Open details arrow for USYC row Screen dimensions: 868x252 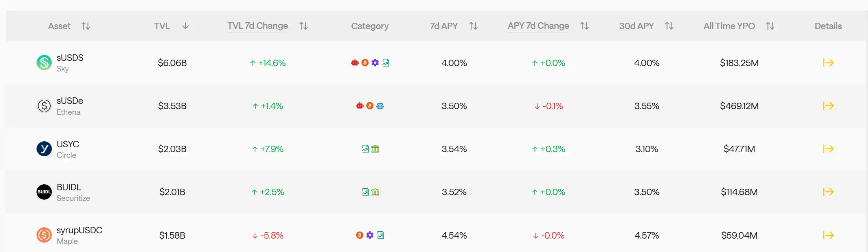(828, 149)
